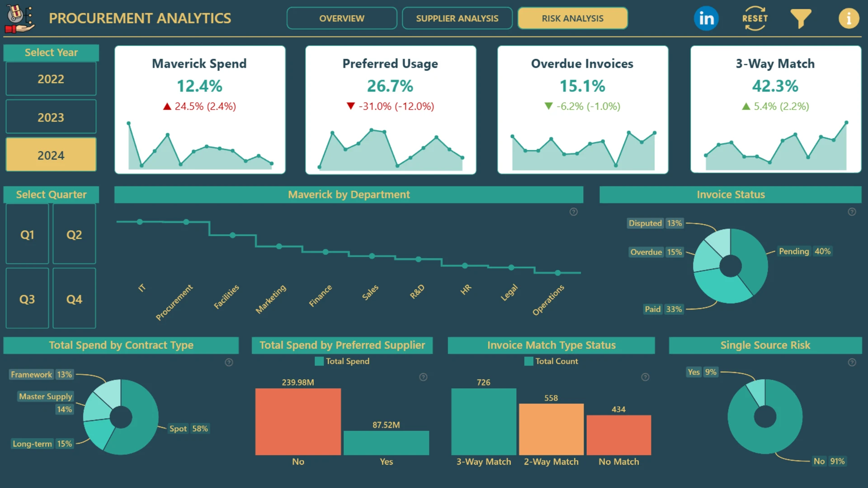Select the Risk Analysis tab
Screen dimensions: 868x488
click(572, 19)
